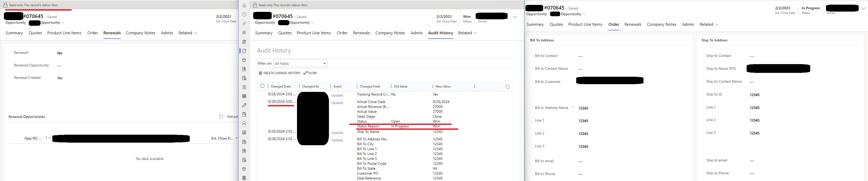Click 'In Progress' old value cell
Screen dimensions: 868x181
(400, 126)
